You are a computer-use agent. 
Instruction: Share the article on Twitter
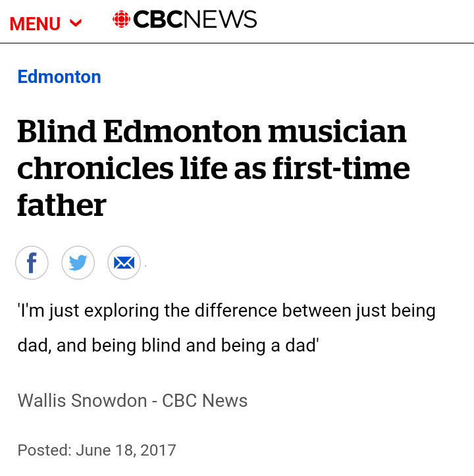(78, 263)
